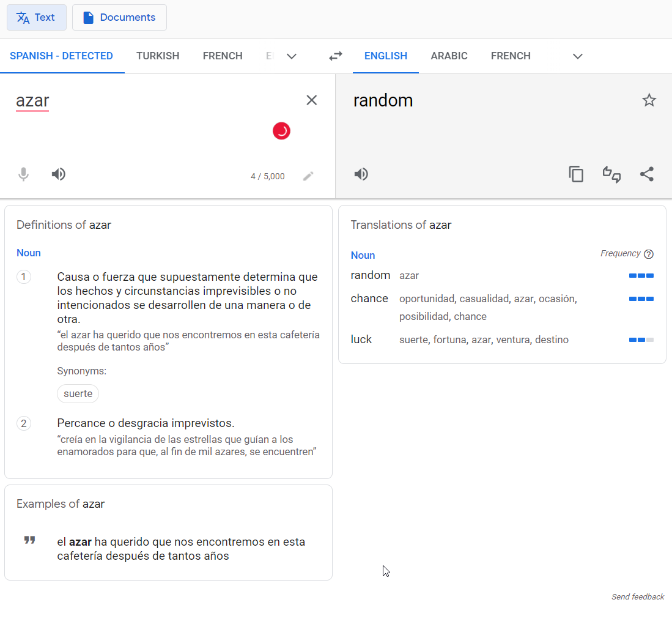The height and width of the screenshot is (635, 672).
Task: Expand target language list
Action: coord(577,56)
